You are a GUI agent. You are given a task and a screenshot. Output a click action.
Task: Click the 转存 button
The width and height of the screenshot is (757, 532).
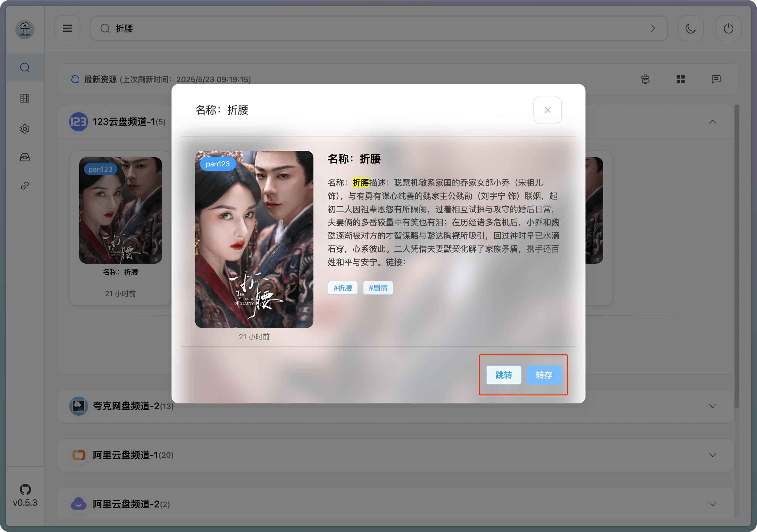coord(544,375)
